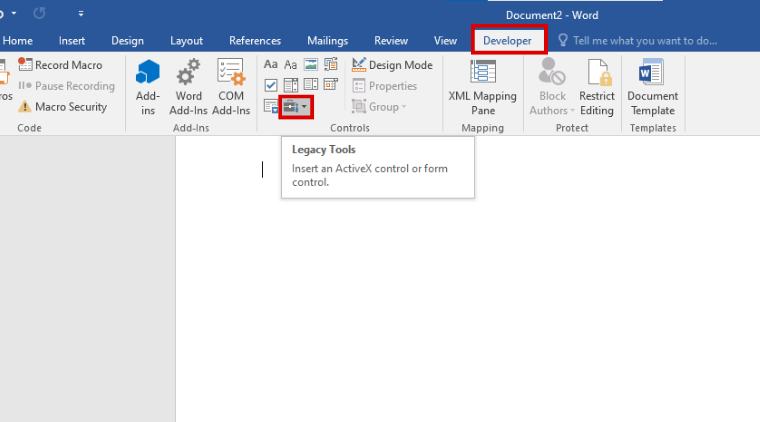The height and width of the screenshot is (422, 760).
Task: Expand the Group dropdown
Action: 379,107
